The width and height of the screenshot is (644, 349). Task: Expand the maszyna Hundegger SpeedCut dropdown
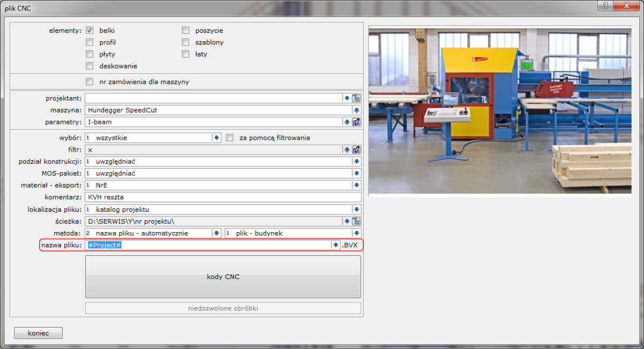(356, 110)
